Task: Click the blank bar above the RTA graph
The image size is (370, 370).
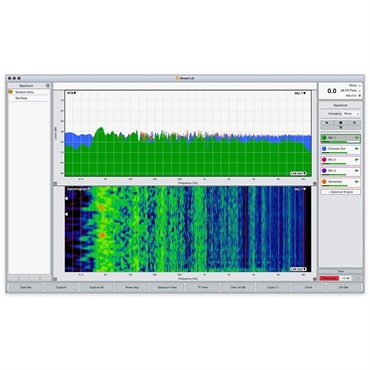Action: point(185,86)
